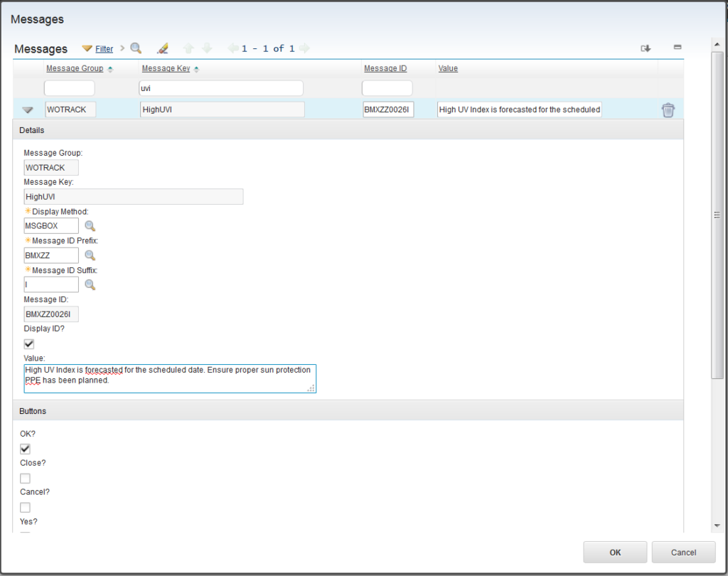
Task: Click the Message Key field in Details
Action: (x=133, y=196)
